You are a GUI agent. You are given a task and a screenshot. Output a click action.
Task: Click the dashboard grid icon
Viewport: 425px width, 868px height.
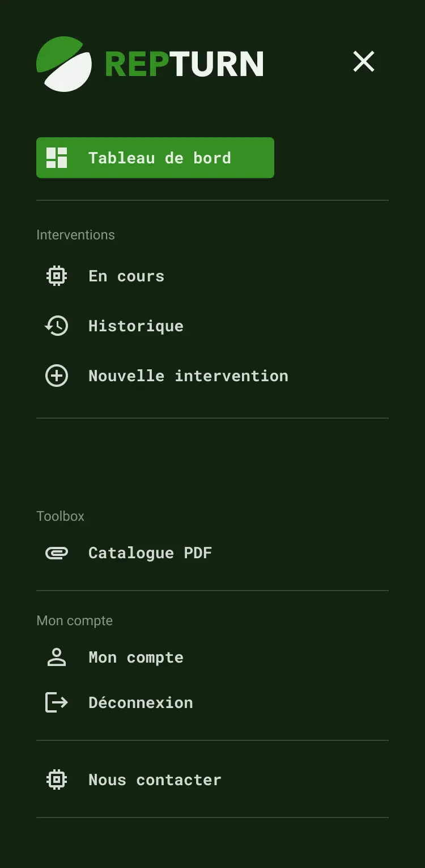click(x=57, y=158)
